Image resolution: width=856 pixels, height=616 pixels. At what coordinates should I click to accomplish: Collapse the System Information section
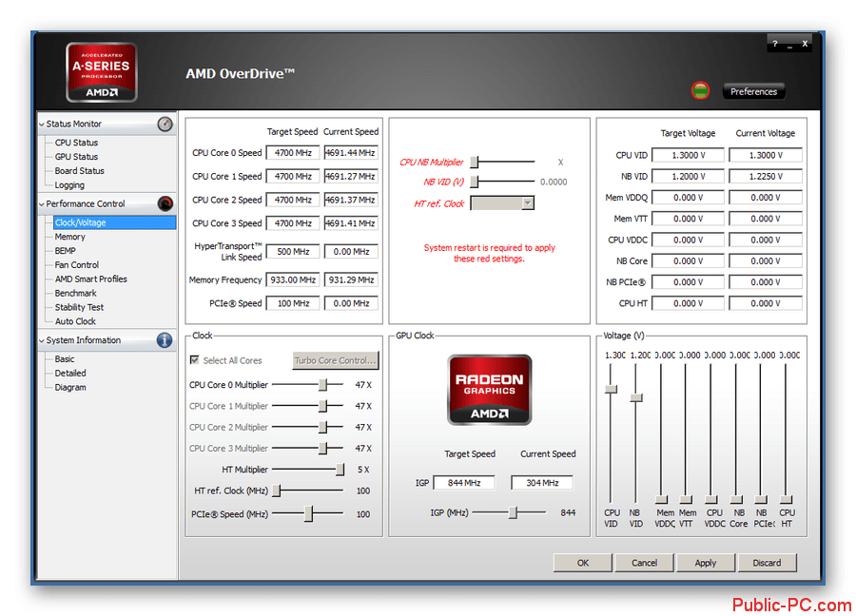(42, 340)
